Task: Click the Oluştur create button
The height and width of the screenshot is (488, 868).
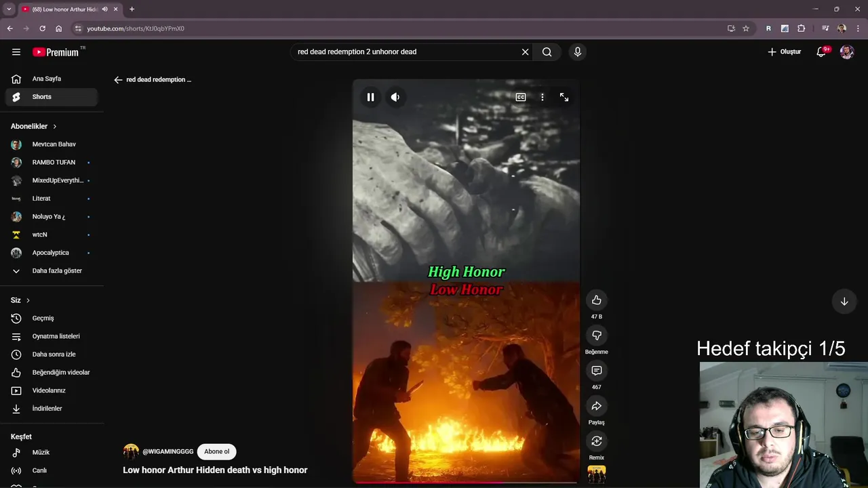Action: pyautogui.click(x=785, y=52)
